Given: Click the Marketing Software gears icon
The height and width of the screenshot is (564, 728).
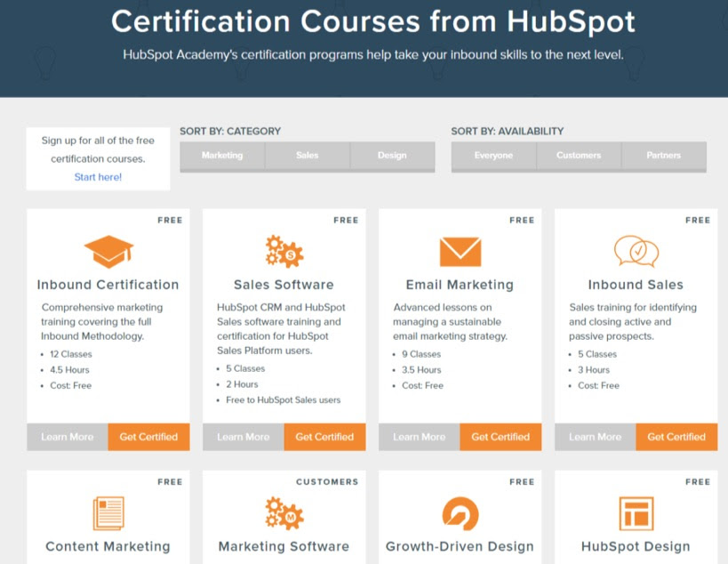Looking at the screenshot, I should click(284, 513).
